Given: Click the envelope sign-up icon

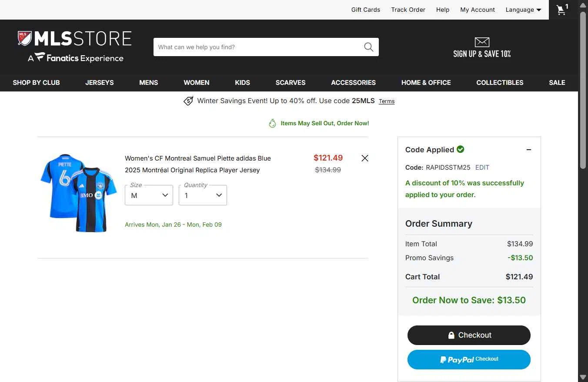Looking at the screenshot, I should 482,42.
